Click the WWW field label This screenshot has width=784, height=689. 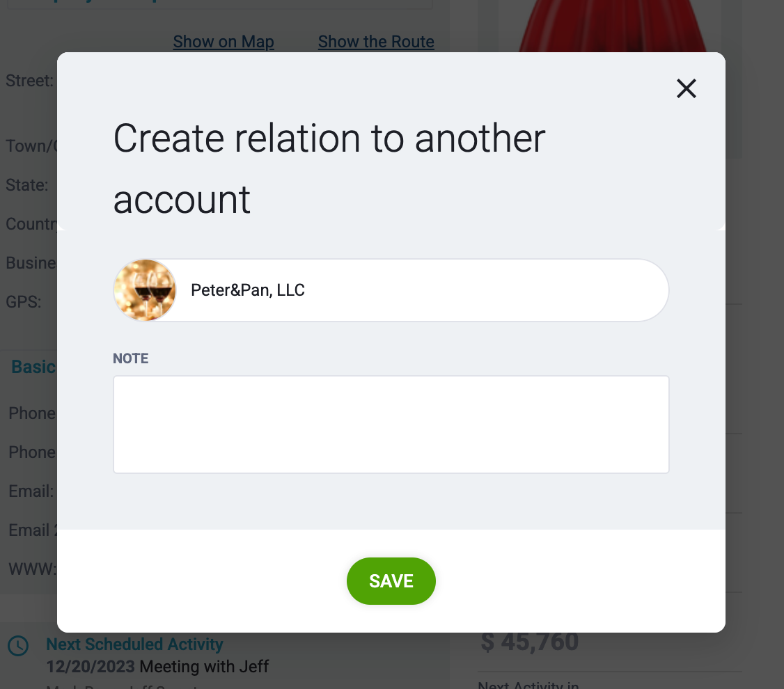point(33,569)
